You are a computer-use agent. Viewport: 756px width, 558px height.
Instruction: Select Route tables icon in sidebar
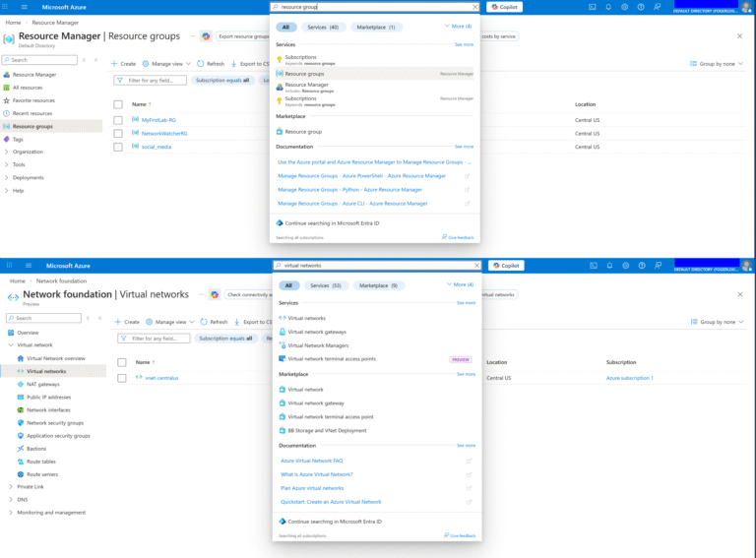(20, 461)
